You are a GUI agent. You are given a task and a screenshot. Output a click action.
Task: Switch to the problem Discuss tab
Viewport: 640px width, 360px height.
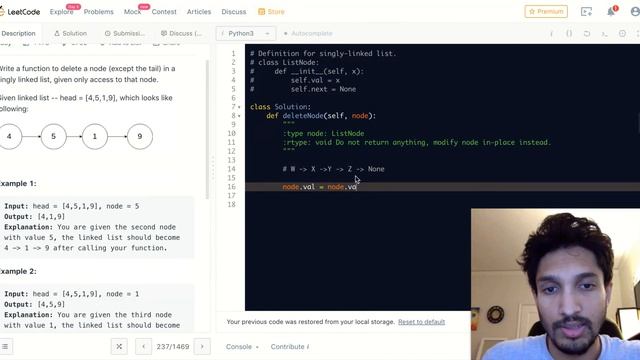pos(181,33)
